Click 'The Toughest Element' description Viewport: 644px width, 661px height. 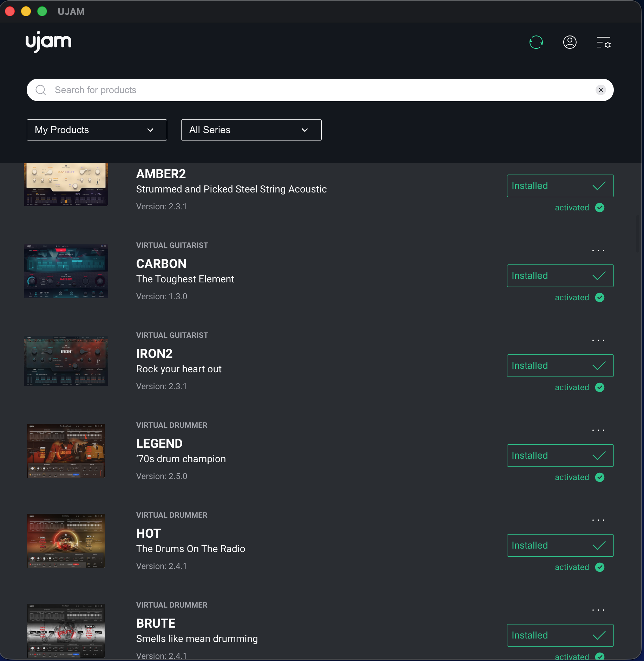185,279
